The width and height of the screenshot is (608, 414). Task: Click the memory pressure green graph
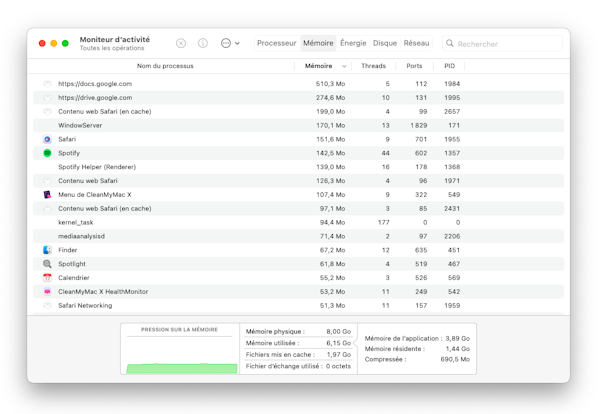[x=182, y=368]
